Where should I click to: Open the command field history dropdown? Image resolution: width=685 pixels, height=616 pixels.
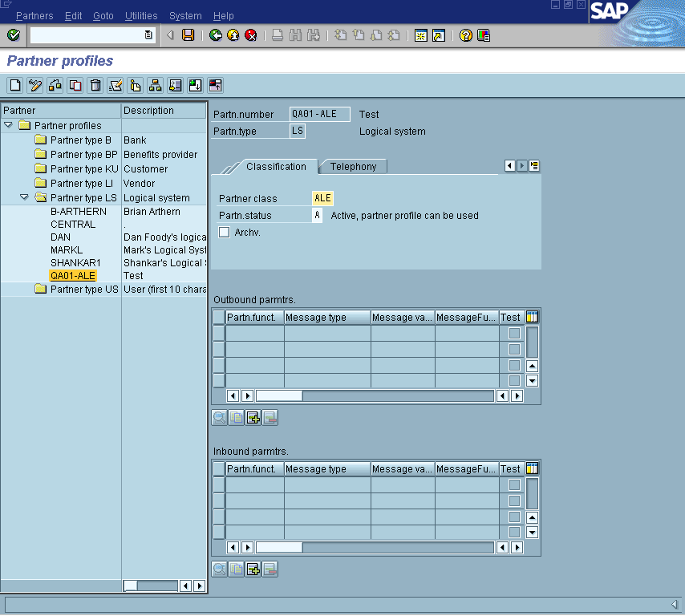148,35
